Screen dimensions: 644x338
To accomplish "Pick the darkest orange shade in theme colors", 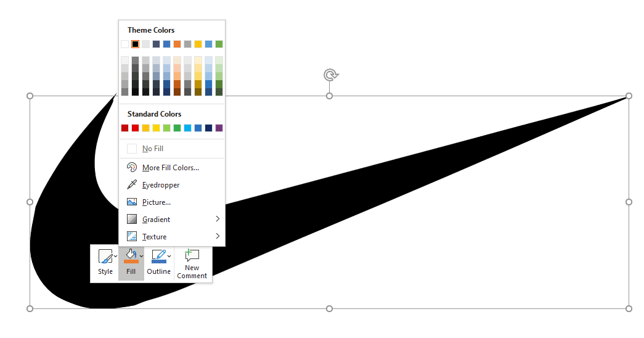I will click(x=177, y=92).
